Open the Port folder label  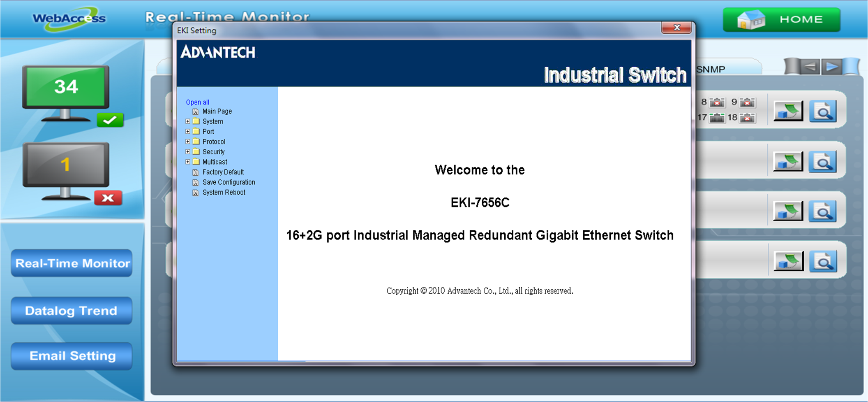click(208, 132)
